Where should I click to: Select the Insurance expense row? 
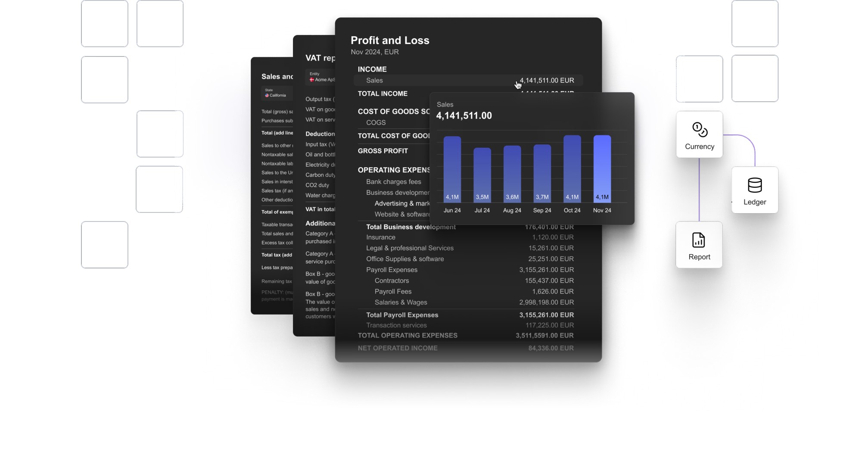pyautogui.click(x=381, y=237)
